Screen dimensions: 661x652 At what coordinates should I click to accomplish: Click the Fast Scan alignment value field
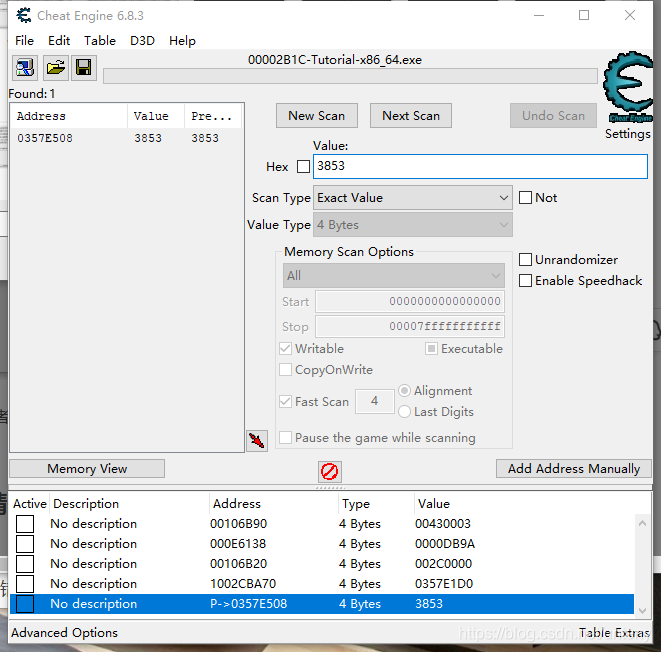pos(374,401)
